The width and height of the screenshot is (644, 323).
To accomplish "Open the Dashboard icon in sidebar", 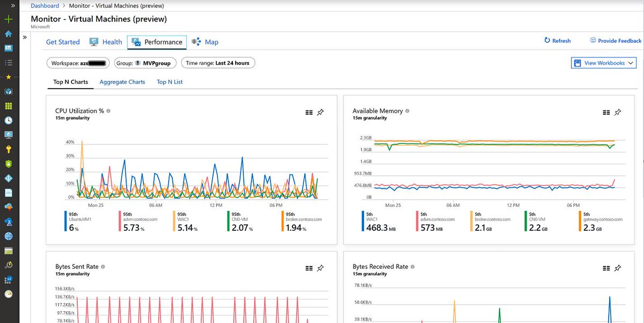I will pyautogui.click(x=9, y=48).
